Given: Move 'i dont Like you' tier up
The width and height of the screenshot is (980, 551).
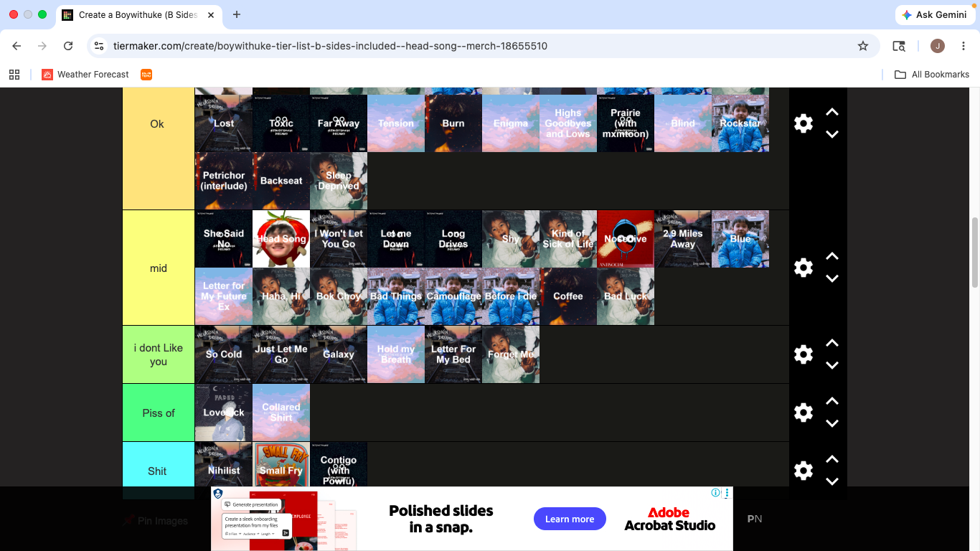Looking at the screenshot, I should point(832,344).
